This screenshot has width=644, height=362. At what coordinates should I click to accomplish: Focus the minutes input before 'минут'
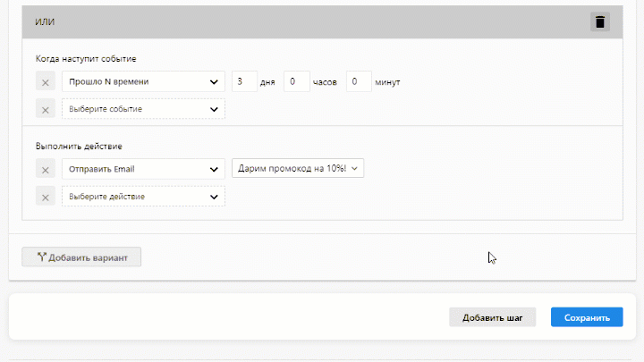click(x=358, y=82)
